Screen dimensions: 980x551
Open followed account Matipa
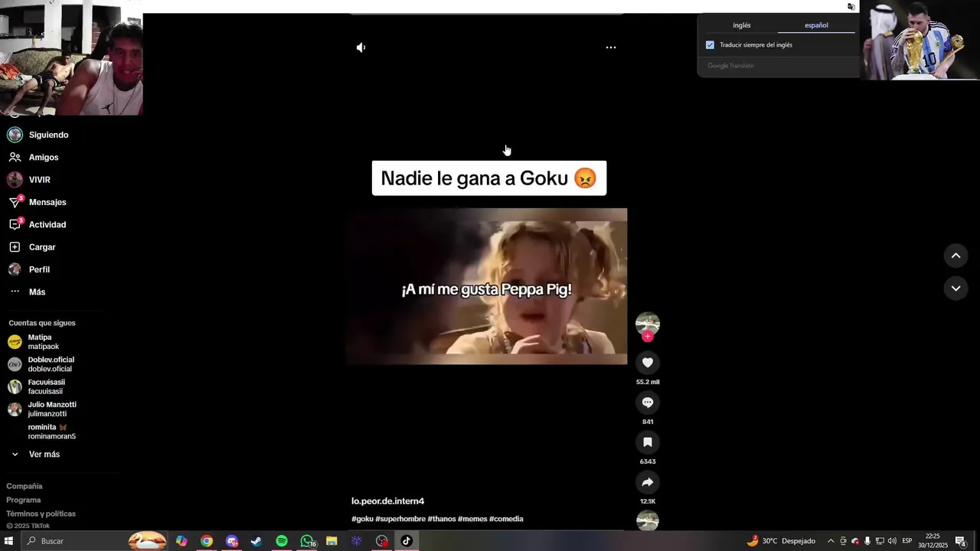tap(34, 341)
